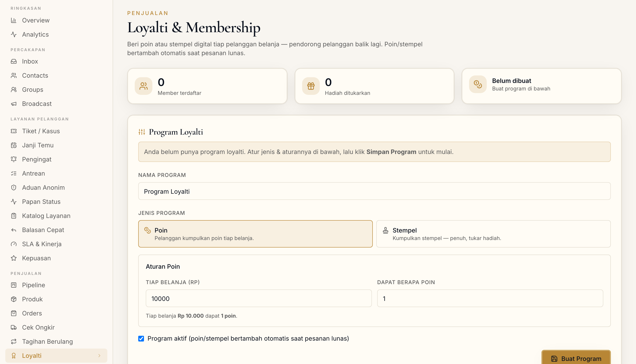The image size is (636, 364).
Task: Click the 'Simpan Program' bold text in notice
Action: point(391,152)
